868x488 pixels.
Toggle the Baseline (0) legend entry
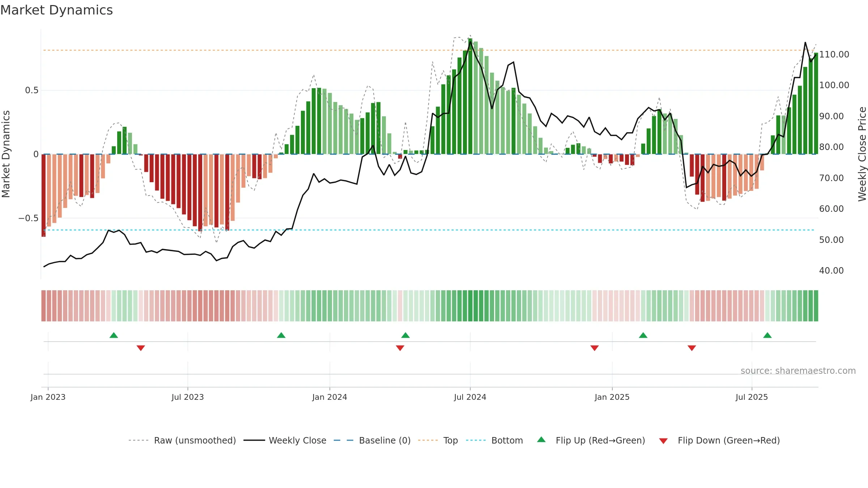point(372,440)
